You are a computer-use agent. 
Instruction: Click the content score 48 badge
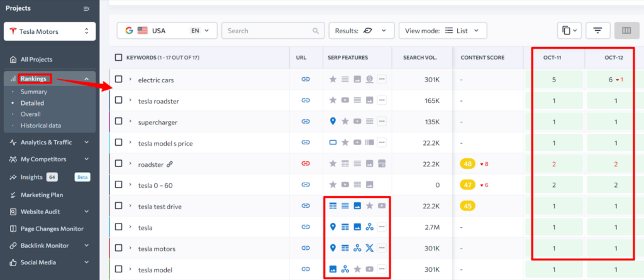(x=467, y=164)
